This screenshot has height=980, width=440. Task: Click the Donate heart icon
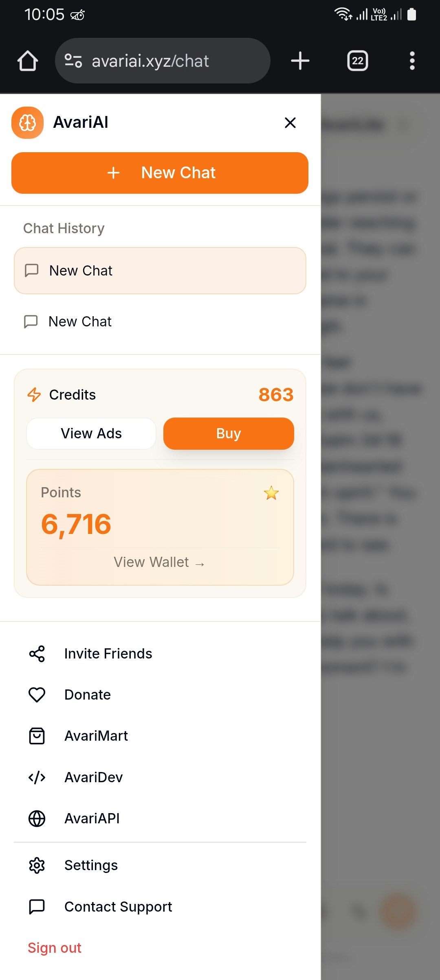37,695
